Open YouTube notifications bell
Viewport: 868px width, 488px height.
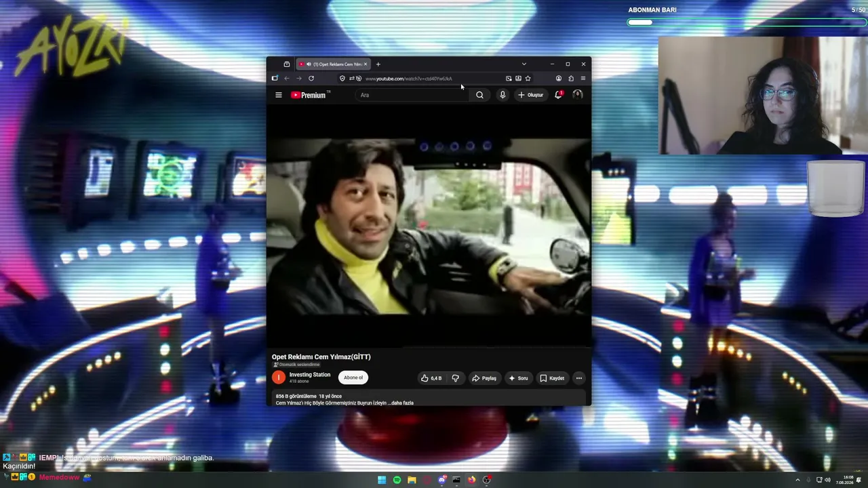point(558,95)
